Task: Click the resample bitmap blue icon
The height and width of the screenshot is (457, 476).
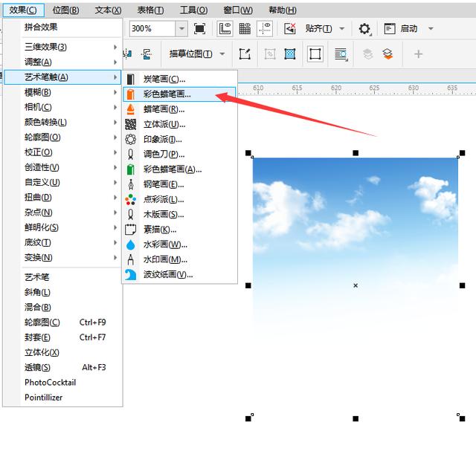Action: coord(290,54)
